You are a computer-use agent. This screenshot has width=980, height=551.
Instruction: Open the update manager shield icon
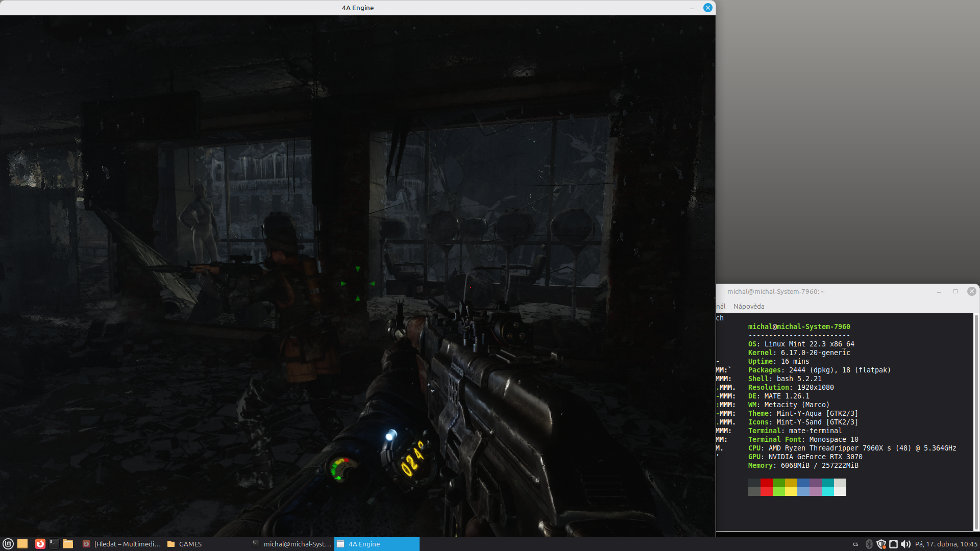(881, 544)
